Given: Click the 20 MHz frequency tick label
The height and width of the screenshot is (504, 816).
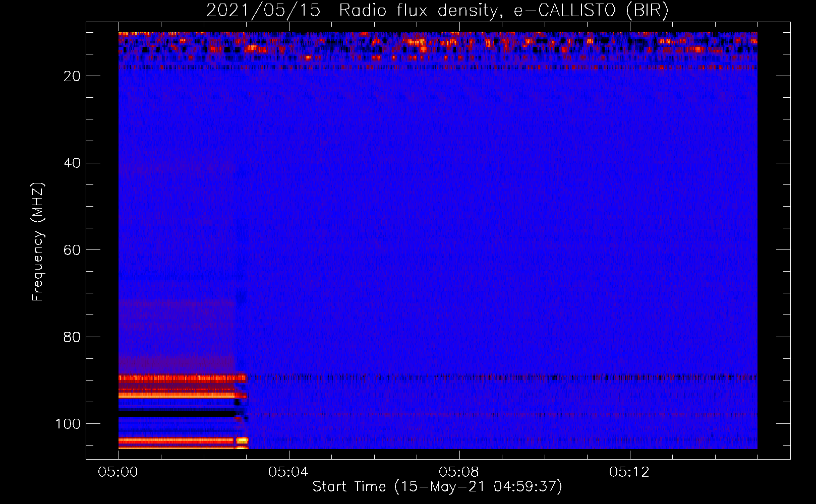Looking at the screenshot, I should [x=72, y=76].
